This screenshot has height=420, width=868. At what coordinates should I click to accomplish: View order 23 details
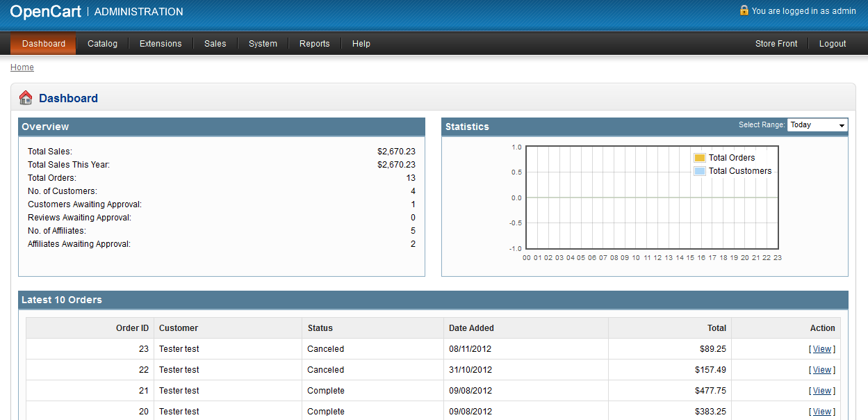coord(821,349)
